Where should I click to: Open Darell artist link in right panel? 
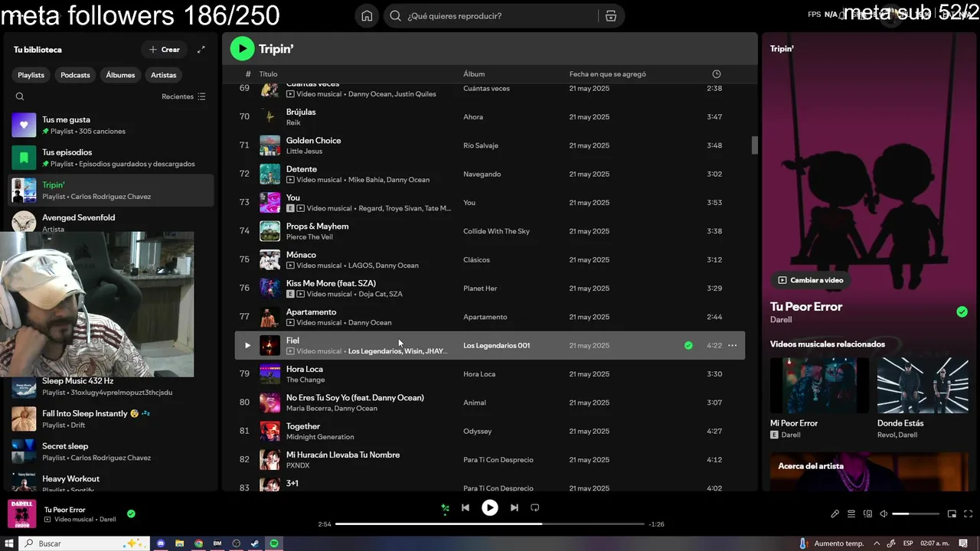tap(781, 320)
